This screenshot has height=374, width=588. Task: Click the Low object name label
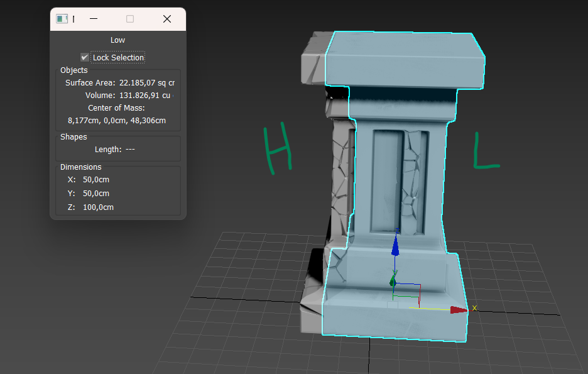pyautogui.click(x=117, y=40)
